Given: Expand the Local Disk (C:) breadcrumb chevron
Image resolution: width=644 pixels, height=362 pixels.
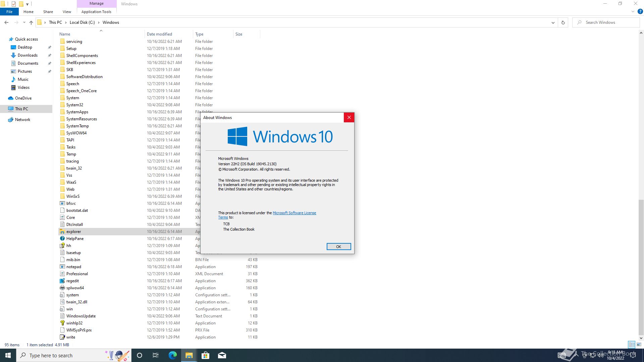Looking at the screenshot, I should click(99, 22).
